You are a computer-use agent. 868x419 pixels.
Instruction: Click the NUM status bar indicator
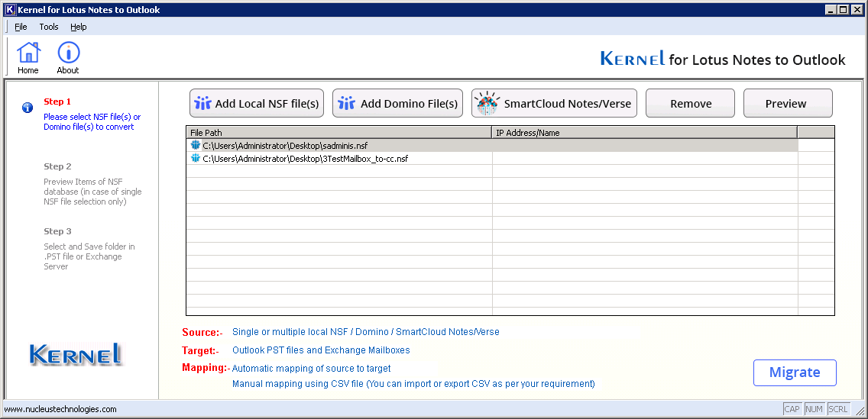[x=815, y=409]
